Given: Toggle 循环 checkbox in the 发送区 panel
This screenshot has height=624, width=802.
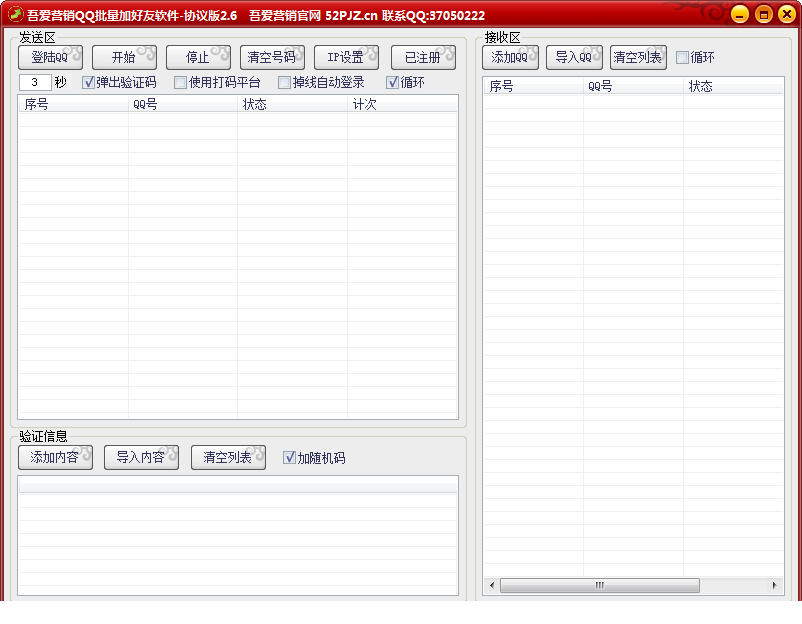Looking at the screenshot, I should tap(393, 83).
